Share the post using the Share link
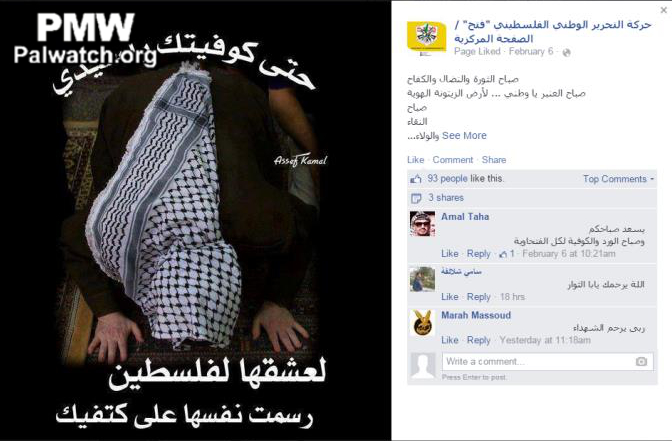 pyautogui.click(x=494, y=160)
